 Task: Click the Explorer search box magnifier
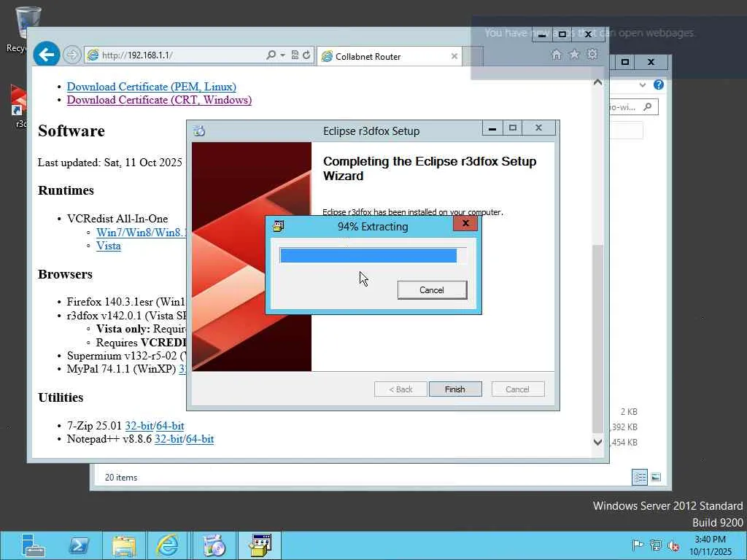(648, 107)
